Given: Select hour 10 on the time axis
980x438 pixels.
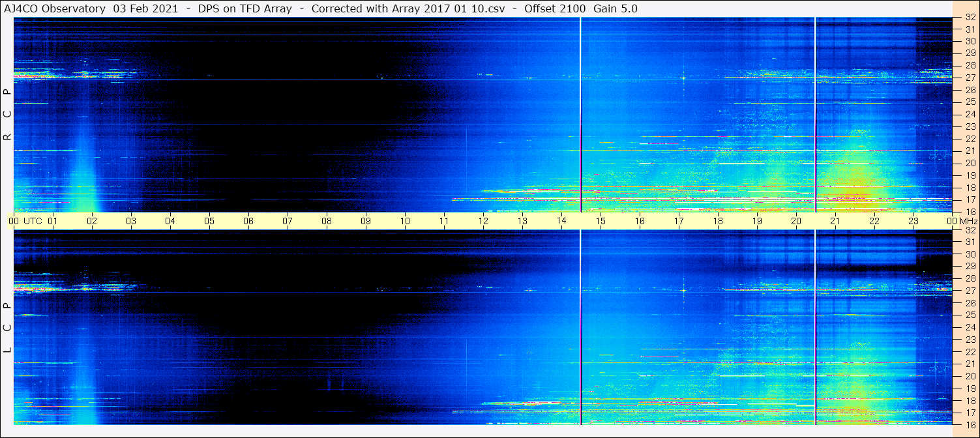Looking at the screenshot, I should (405, 221).
